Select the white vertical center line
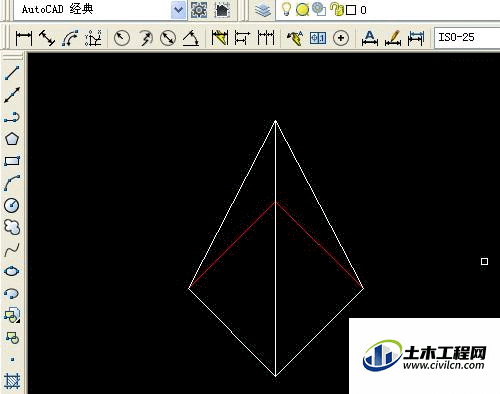This screenshot has width=500, height=394. (x=275, y=248)
